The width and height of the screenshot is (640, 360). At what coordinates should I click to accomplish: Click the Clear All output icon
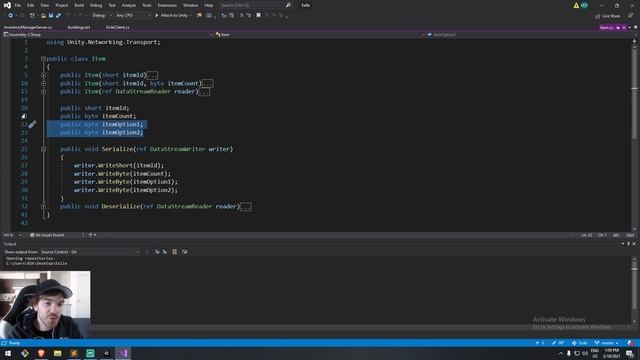pyautogui.click(x=174, y=252)
